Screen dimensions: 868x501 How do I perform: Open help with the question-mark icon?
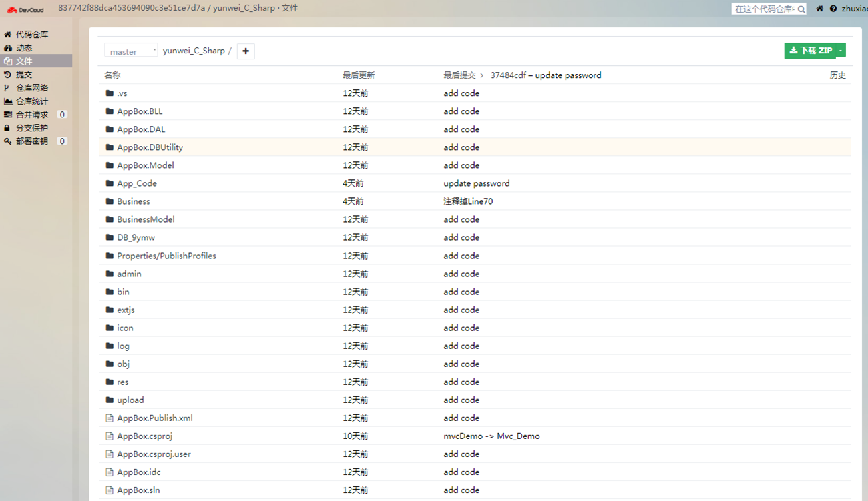[x=833, y=9]
